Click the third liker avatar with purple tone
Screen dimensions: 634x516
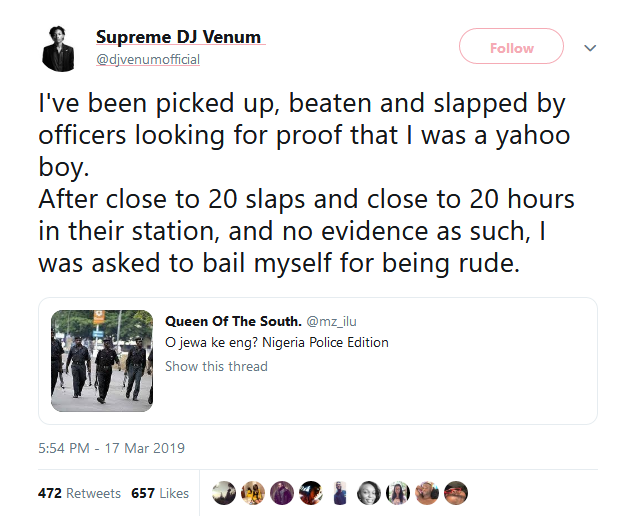pos(282,493)
